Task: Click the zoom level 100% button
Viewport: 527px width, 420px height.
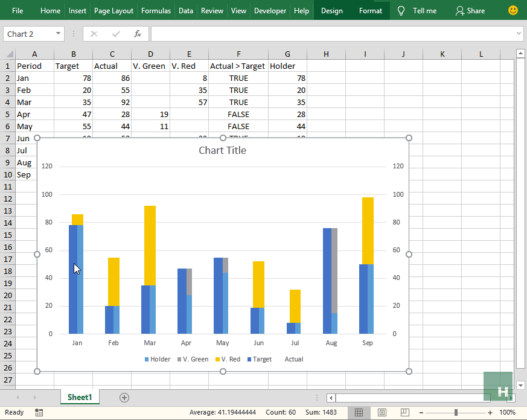Action: click(507, 412)
